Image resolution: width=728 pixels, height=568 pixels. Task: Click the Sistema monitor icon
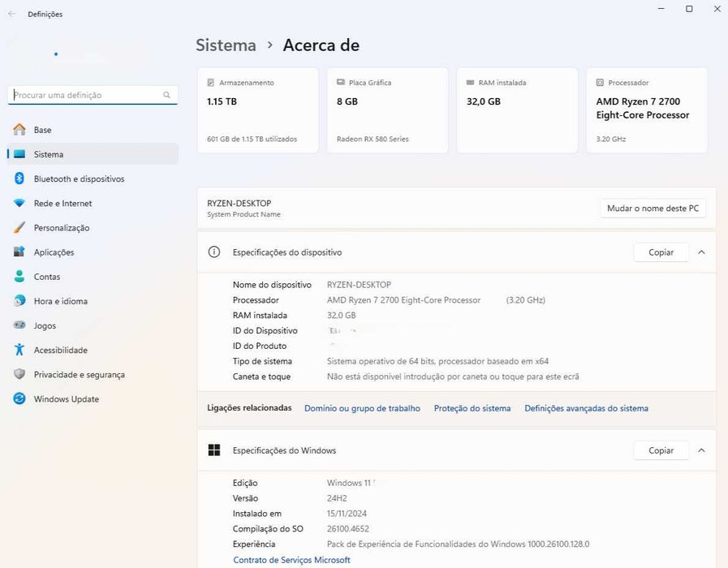(x=19, y=154)
